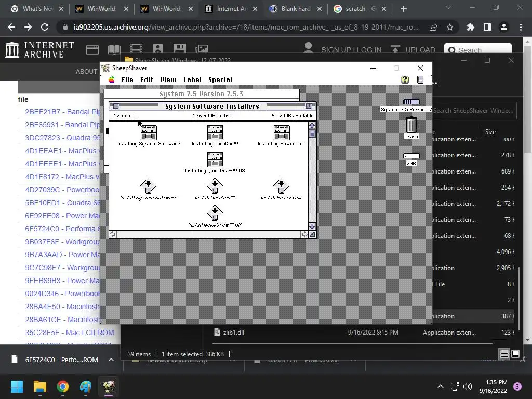532x399 pixels.
Task: Click the Internet Archive logo
Action: point(39,49)
